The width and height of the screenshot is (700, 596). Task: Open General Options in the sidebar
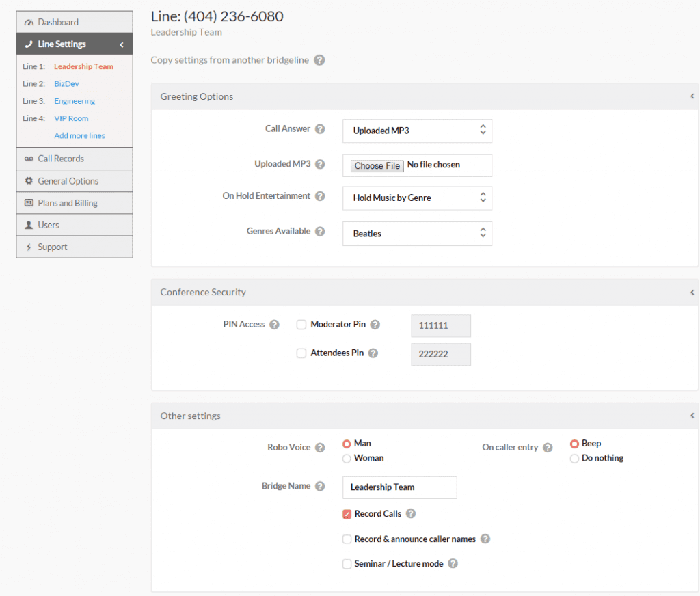pyautogui.click(x=75, y=181)
